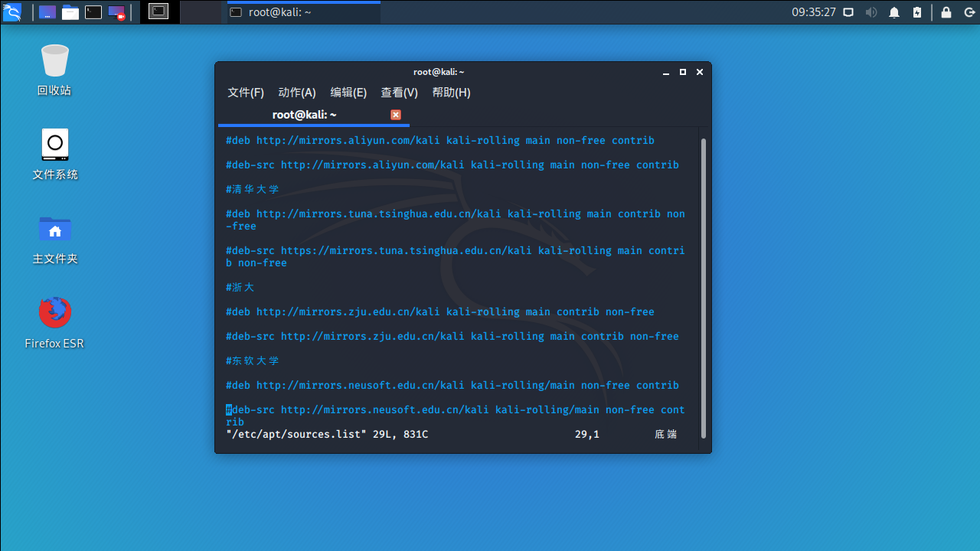Viewport: 980px width, 551px height.
Task: Expand the 动作(A) menu options
Action: pos(297,92)
